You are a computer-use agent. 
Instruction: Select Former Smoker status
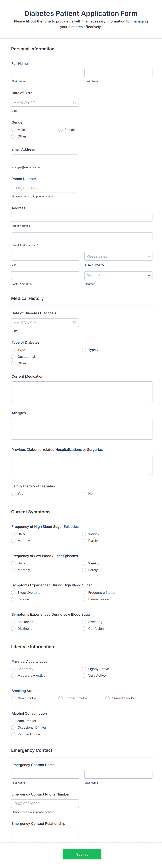pos(60,698)
